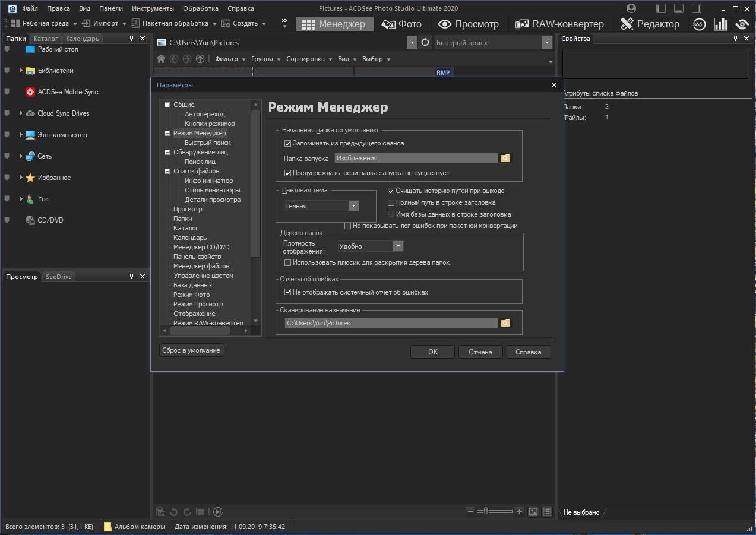Click the forward navigation arrow
The height and width of the screenshot is (535, 756).
(187, 59)
